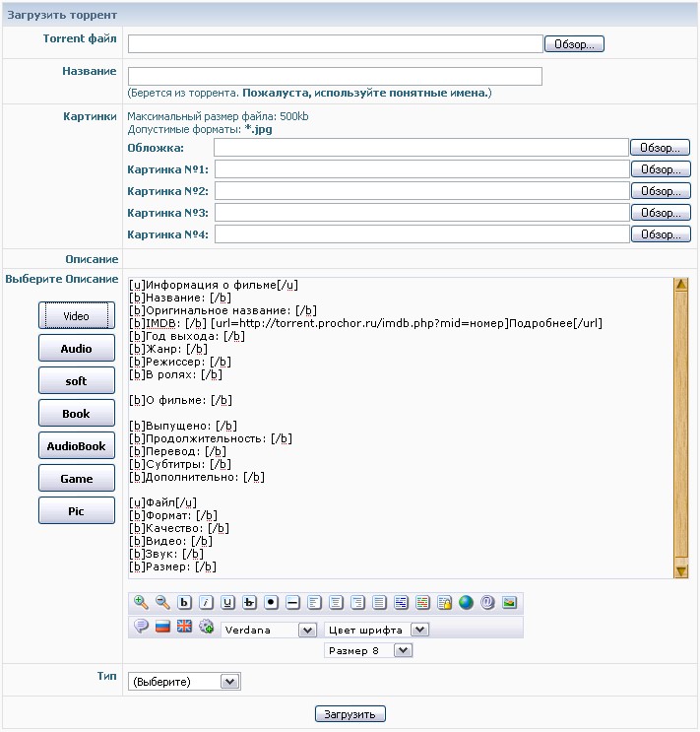Click in description line '[b]Режиссер: [/b]'
This screenshot has height=732, width=700.
tap(180, 362)
